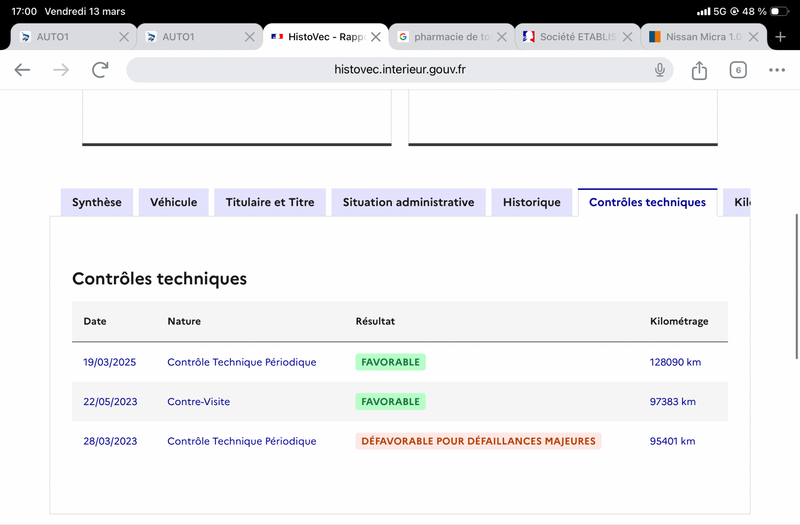Open a new tab with plus icon
Screen dimensions: 800x525
pos(781,37)
